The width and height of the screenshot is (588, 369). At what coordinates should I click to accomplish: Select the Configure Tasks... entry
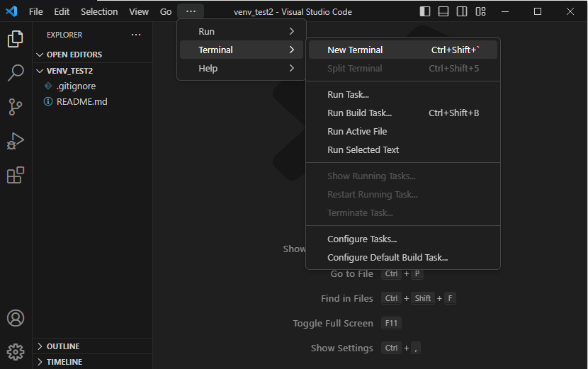tap(403, 239)
